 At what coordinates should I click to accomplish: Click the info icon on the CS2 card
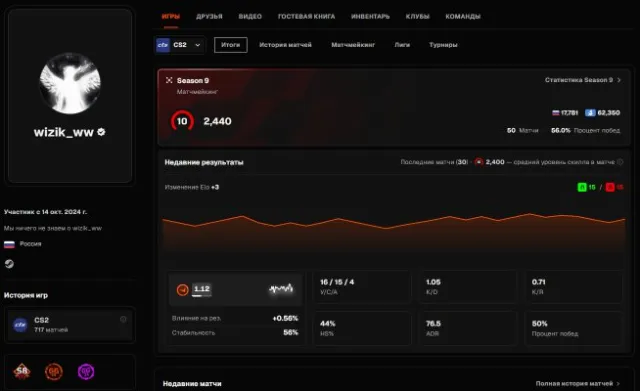tap(123, 319)
